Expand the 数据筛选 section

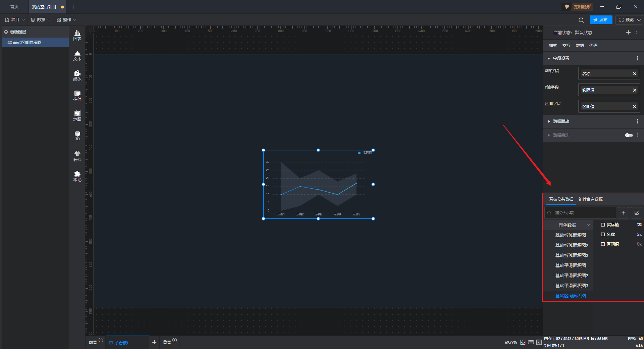(549, 135)
